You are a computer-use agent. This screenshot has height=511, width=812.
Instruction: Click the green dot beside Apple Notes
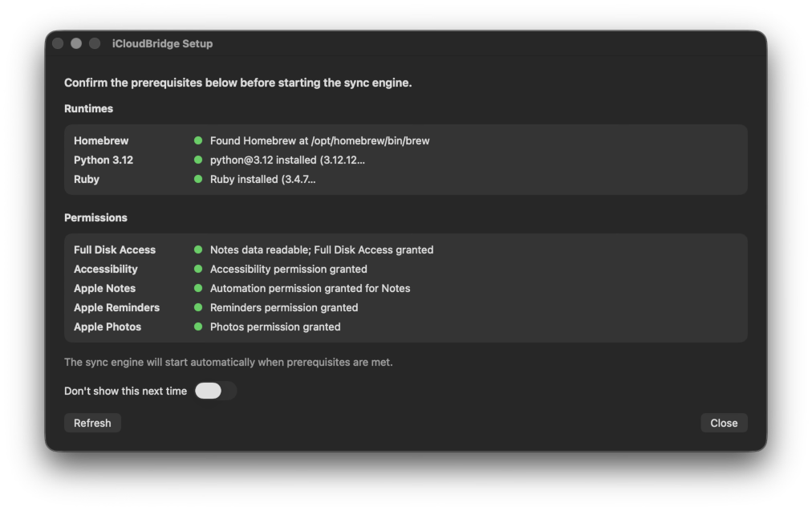(x=198, y=288)
